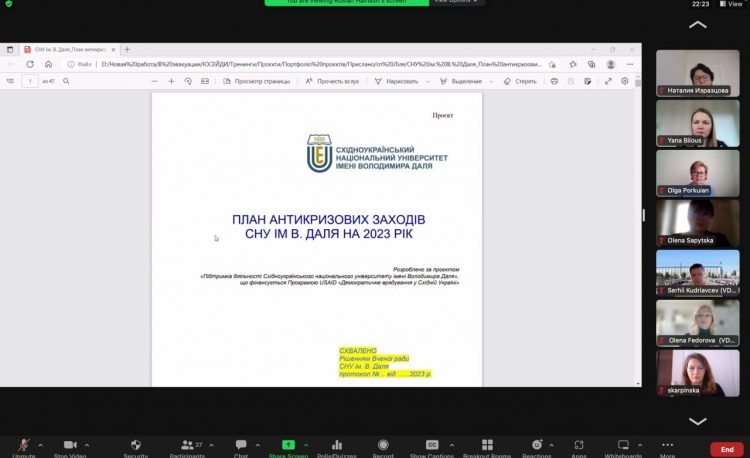Click the red End meeting button
Image resolution: width=750 pixels, height=458 pixels.
click(x=727, y=449)
